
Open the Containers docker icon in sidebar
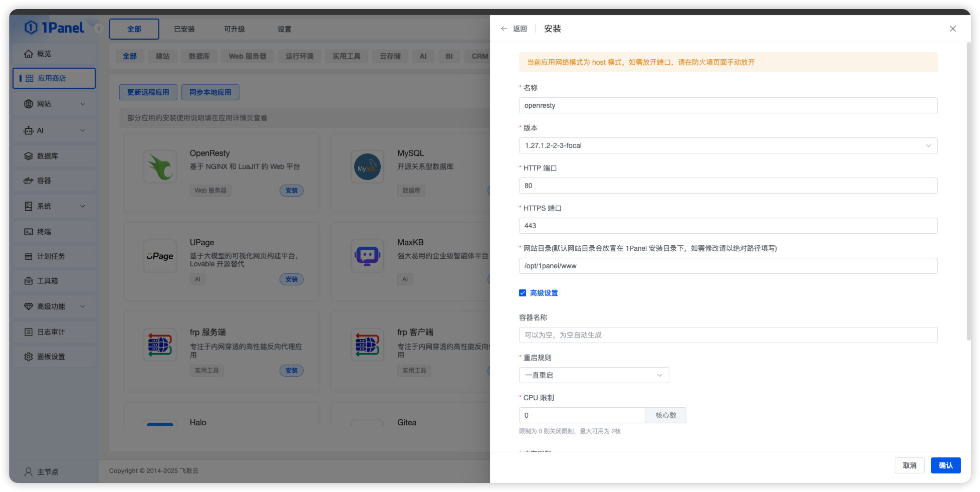point(29,181)
